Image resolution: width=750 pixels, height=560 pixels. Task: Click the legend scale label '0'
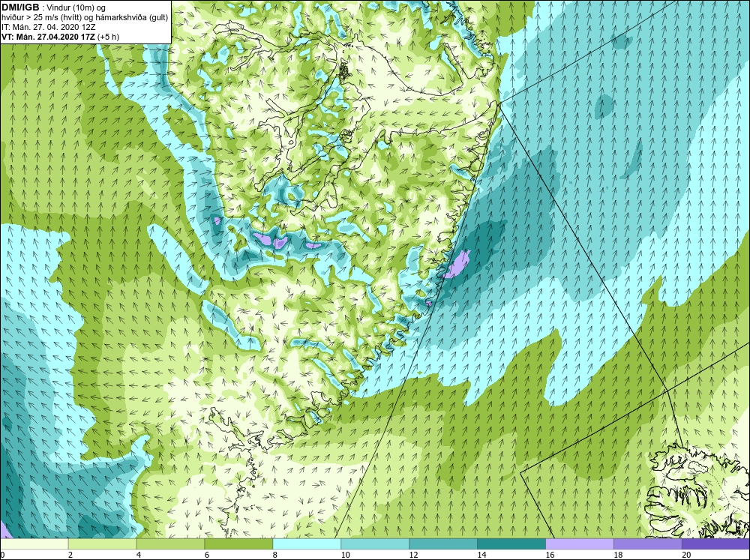point(2,555)
